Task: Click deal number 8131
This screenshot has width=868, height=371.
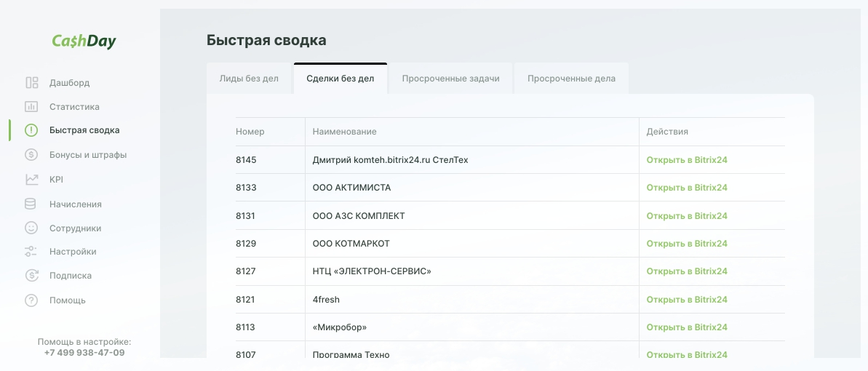Action: [245, 216]
